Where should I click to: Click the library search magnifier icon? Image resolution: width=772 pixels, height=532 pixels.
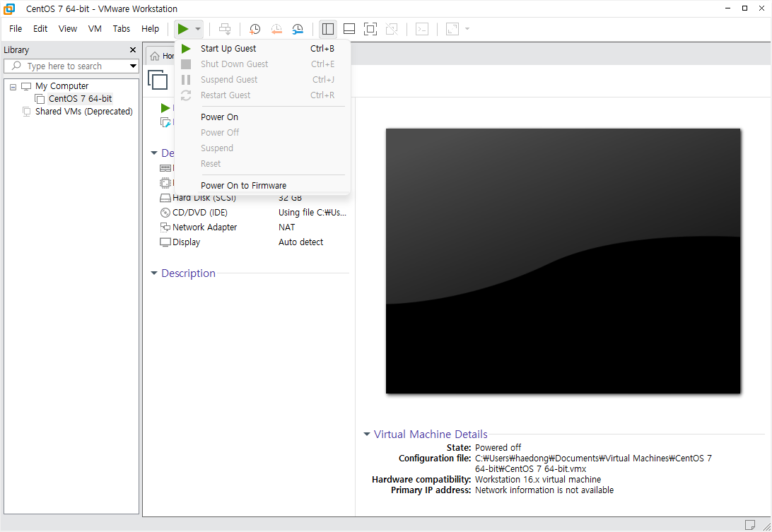[x=16, y=66]
